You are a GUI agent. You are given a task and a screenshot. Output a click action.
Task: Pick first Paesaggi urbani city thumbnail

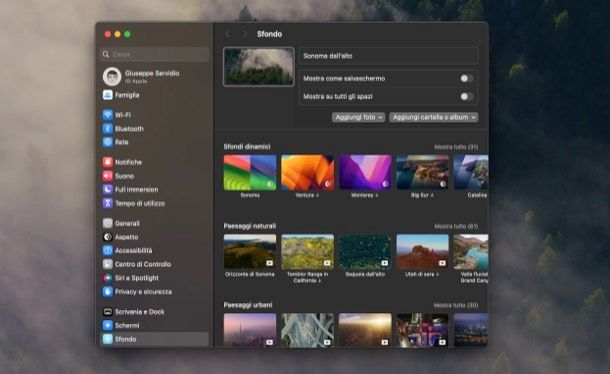(x=250, y=330)
